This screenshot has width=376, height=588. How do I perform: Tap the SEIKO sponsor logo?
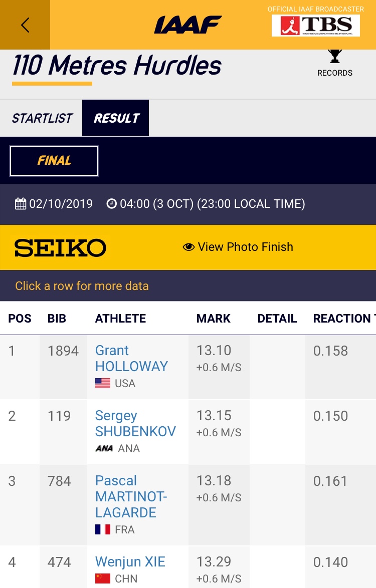coord(60,247)
